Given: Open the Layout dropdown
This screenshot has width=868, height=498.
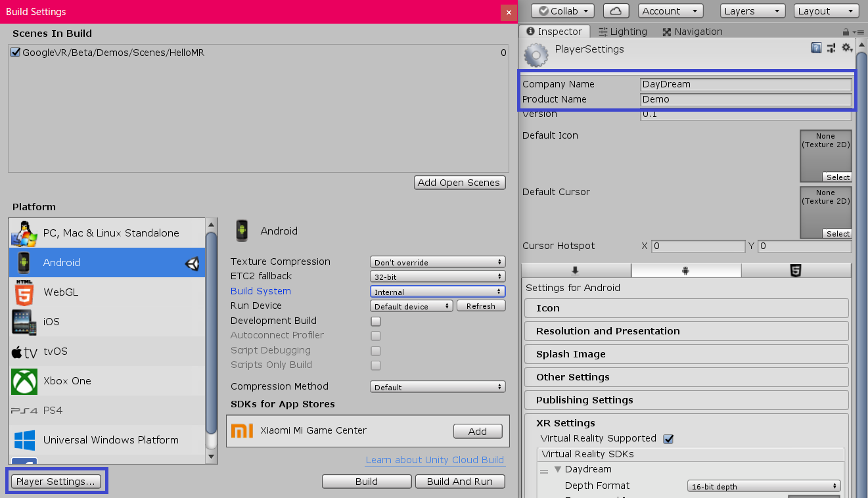Looking at the screenshot, I should coord(827,11).
